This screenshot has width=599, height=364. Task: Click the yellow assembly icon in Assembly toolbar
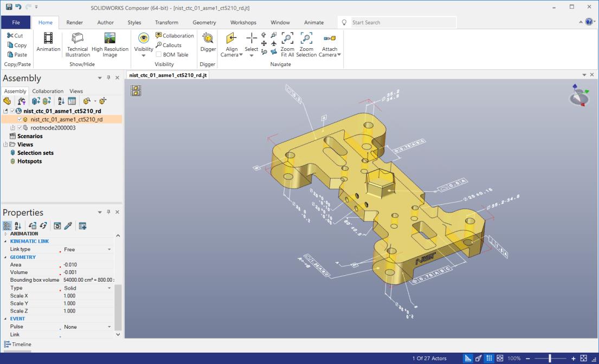[7, 101]
